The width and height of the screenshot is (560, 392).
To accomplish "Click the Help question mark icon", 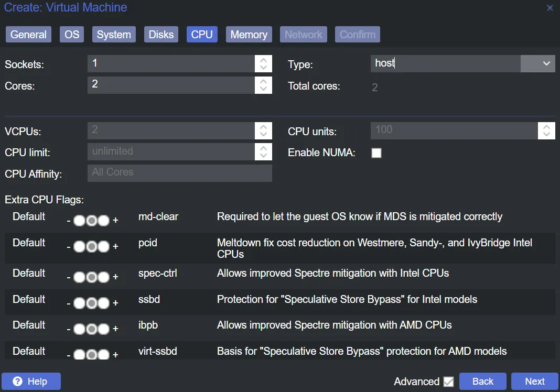I will (x=17, y=382).
